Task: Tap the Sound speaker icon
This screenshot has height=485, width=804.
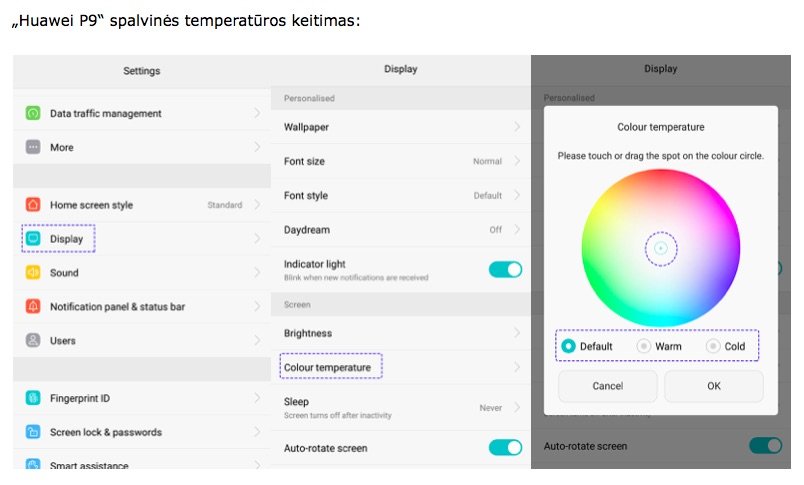Action: tap(33, 273)
